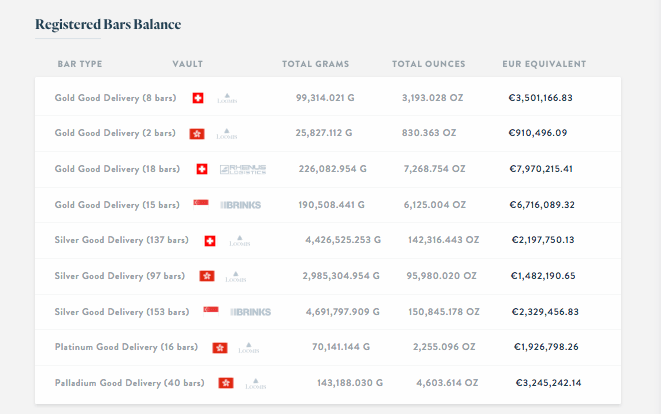This screenshot has height=414, width=661.
Task: Open Gold Good Delivery (18 bars) entry
Action: (117, 169)
